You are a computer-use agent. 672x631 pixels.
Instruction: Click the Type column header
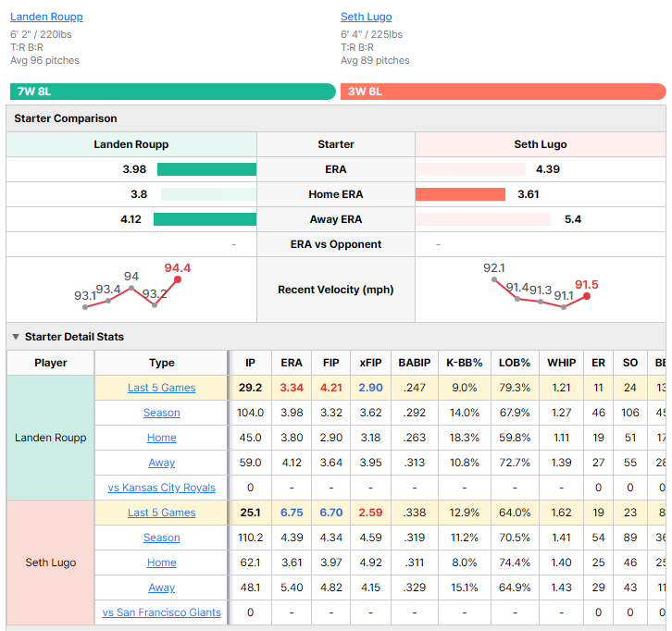(162, 363)
